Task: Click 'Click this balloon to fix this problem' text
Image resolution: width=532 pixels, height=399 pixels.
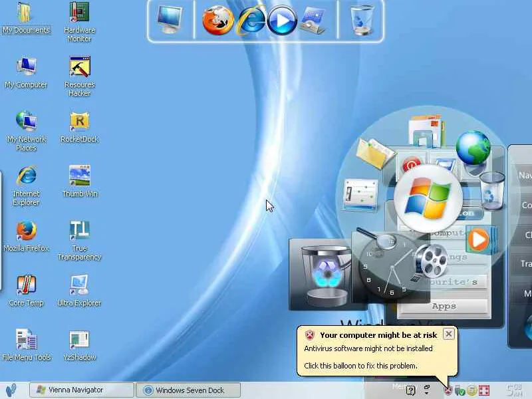Action: [360, 366]
